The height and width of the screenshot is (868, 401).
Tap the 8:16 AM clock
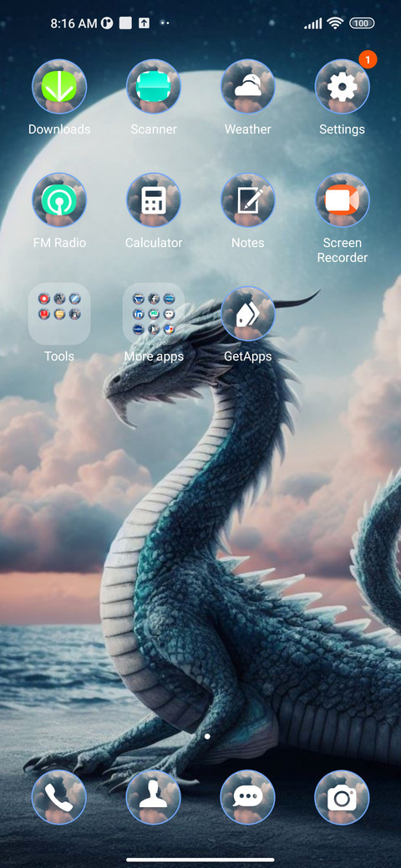(74, 23)
